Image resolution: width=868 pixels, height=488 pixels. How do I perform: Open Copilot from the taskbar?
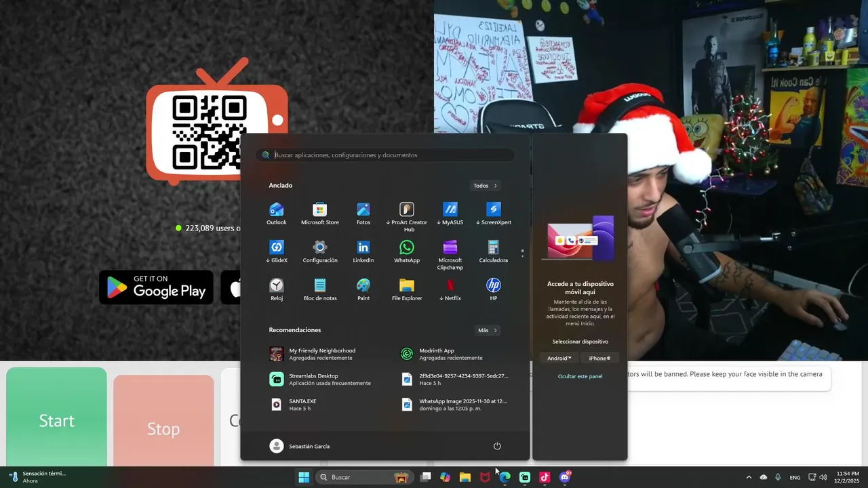(x=445, y=477)
